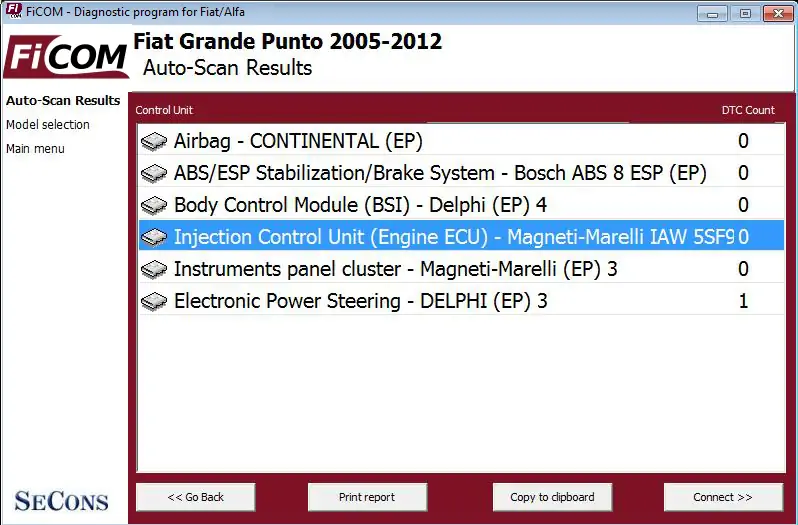This screenshot has width=798, height=525.
Task: Click the Print report button
Action: 367,497
